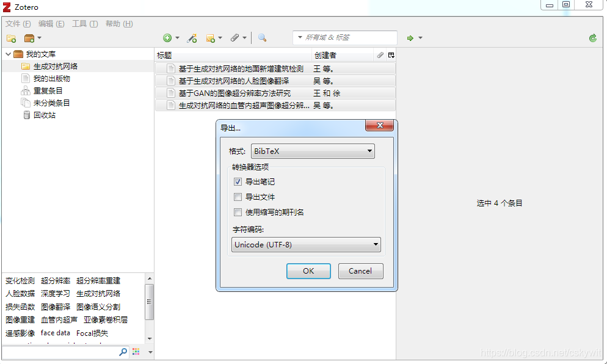Viewport: 607px width, 364px height.
Task: Click the green New Item plus icon
Action: point(167,38)
